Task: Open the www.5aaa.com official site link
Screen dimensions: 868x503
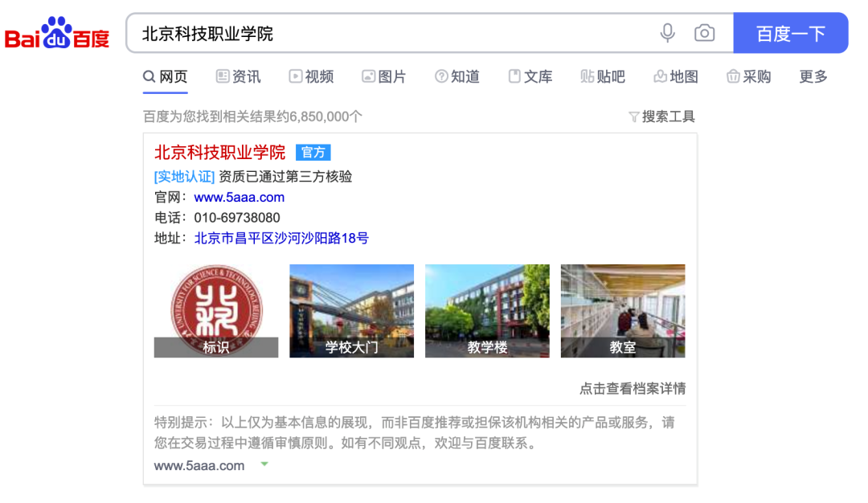Action: pyautogui.click(x=240, y=197)
